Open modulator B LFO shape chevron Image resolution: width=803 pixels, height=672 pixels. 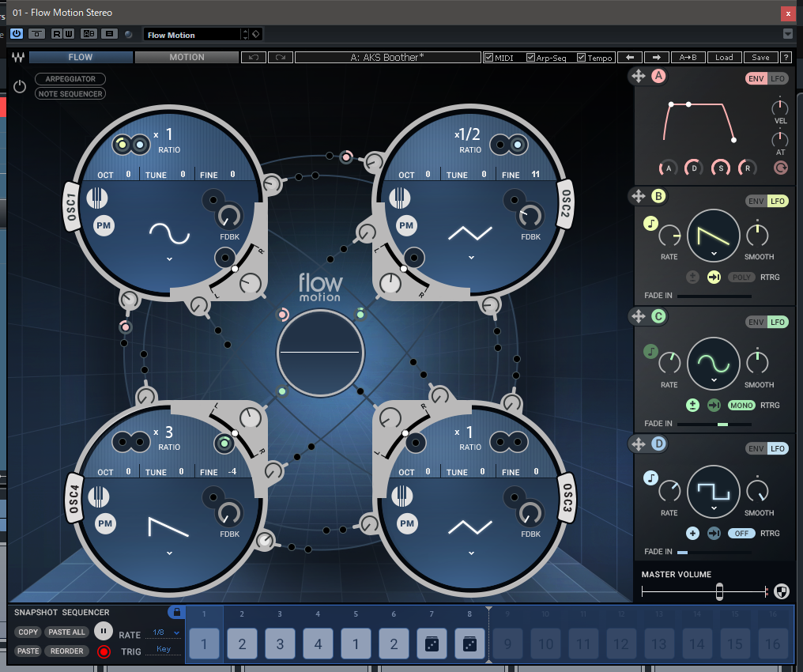coord(714,254)
